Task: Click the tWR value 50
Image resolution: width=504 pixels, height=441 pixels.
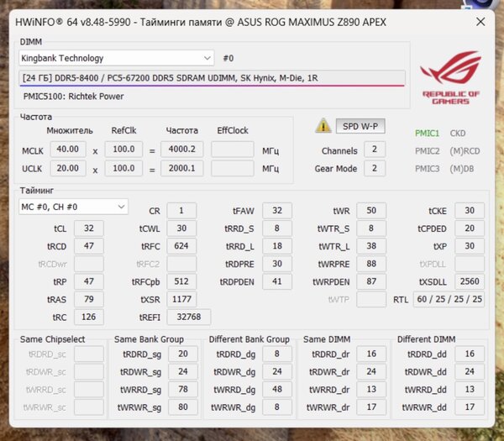Action: [371, 211]
